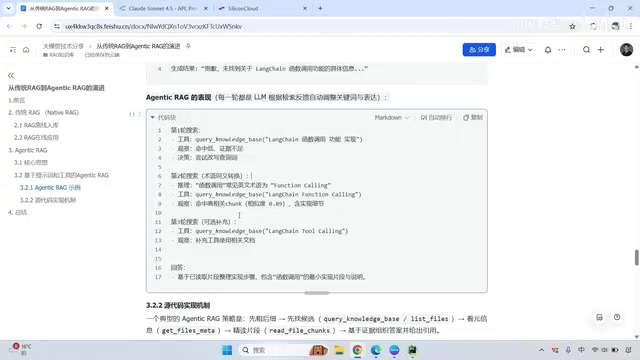This screenshot has height=360, width=640.
Task: Open outline item 3.1 核心思想
Action: click(31, 162)
